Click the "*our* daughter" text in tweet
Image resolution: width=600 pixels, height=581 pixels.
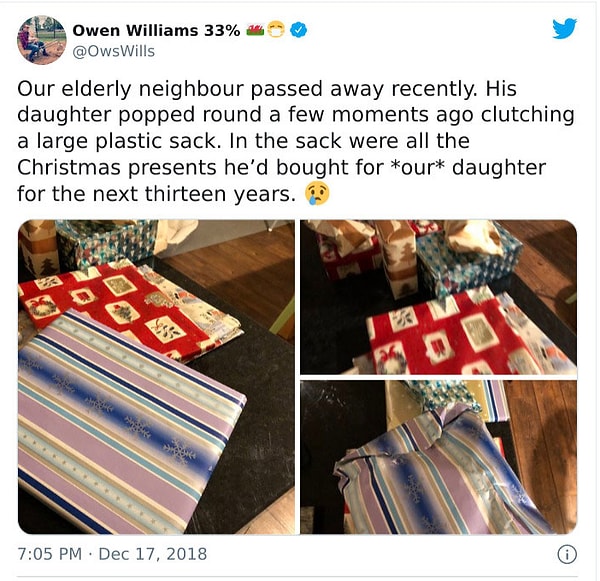click(469, 168)
